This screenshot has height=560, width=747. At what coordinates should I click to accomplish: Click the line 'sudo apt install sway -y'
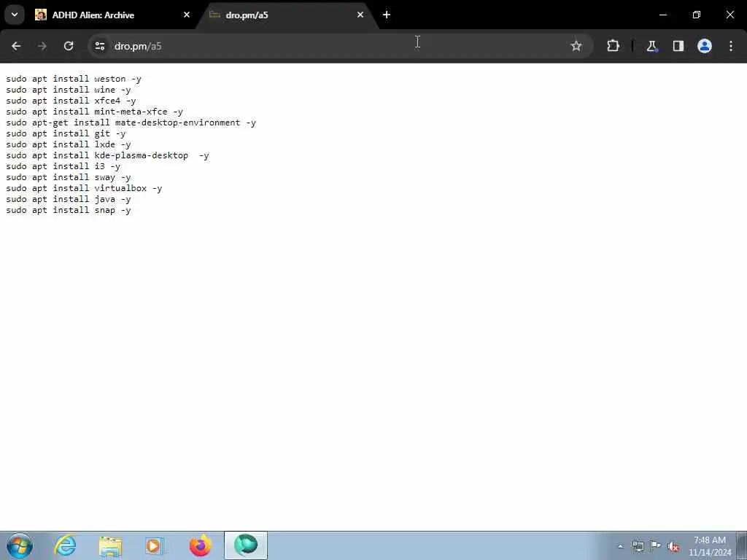point(68,177)
